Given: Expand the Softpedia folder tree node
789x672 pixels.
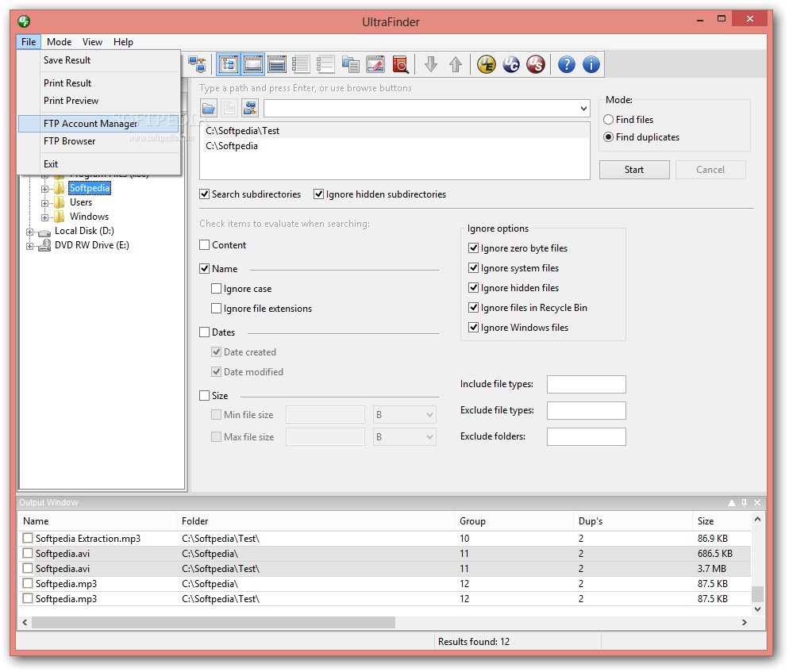Looking at the screenshot, I should click(44, 189).
